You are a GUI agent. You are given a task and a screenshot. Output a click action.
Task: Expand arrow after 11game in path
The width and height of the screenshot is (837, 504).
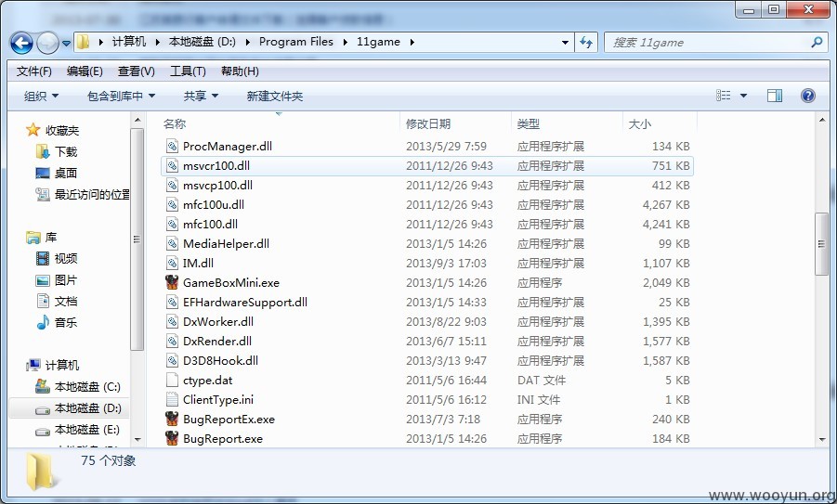(x=412, y=42)
